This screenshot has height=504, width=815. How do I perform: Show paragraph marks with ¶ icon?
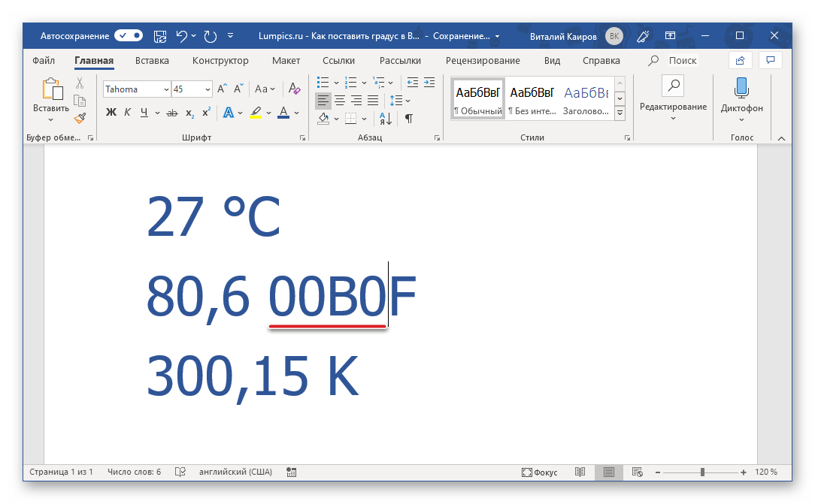pos(409,119)
